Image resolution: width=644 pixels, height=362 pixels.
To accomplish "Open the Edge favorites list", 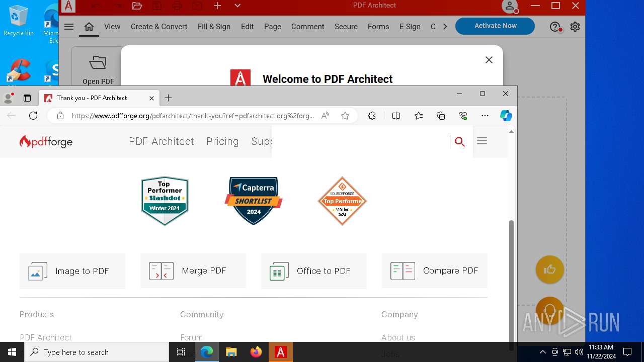I will coord(419,116).
